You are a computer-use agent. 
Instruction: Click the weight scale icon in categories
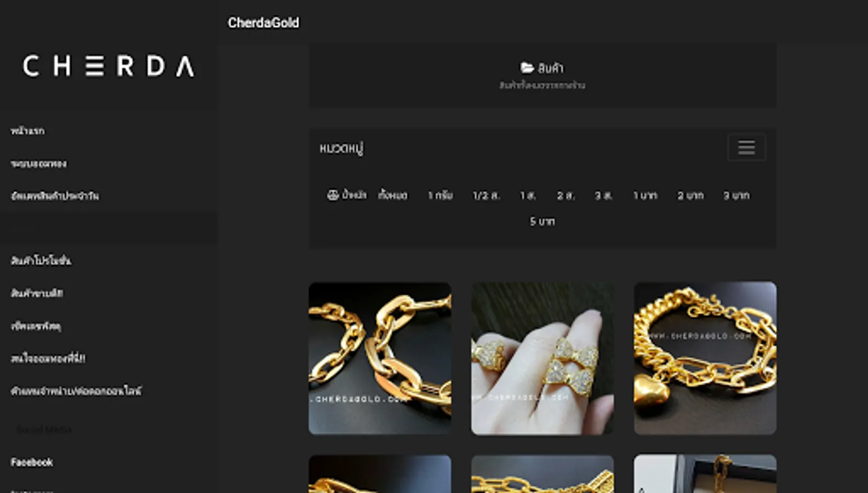point(333,195)
